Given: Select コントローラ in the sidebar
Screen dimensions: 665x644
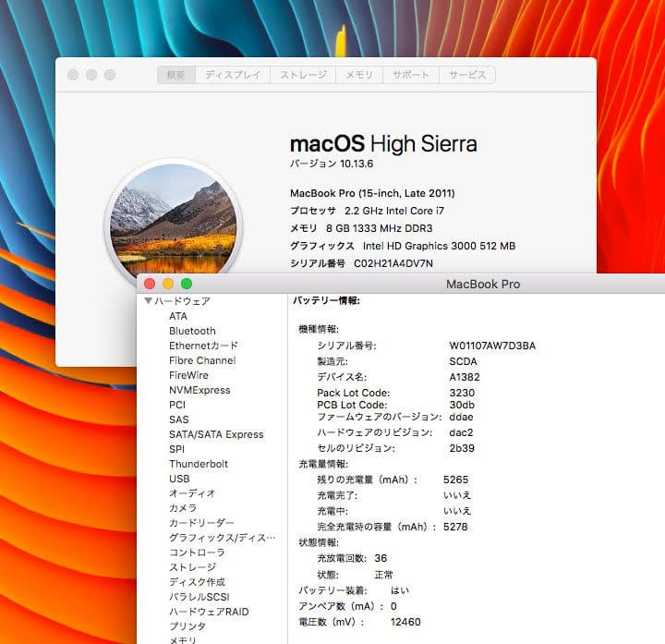Looking at the screenshot, I should (197, 553).
